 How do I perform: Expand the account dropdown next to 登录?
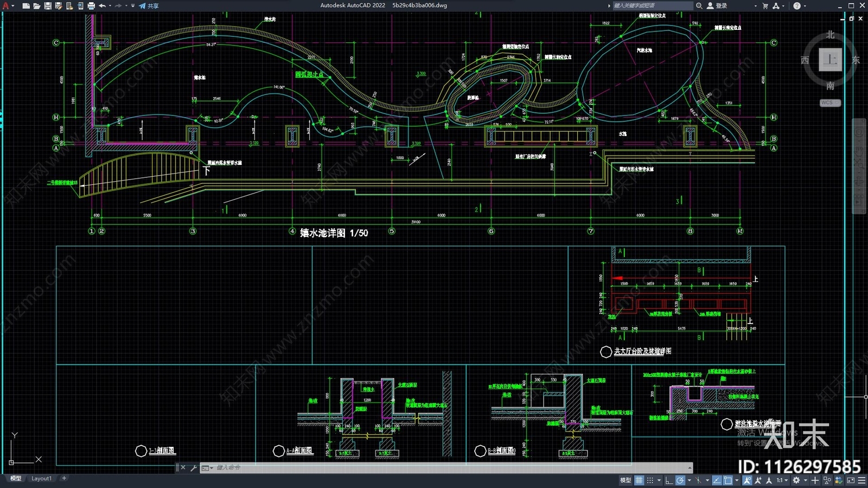755,6
